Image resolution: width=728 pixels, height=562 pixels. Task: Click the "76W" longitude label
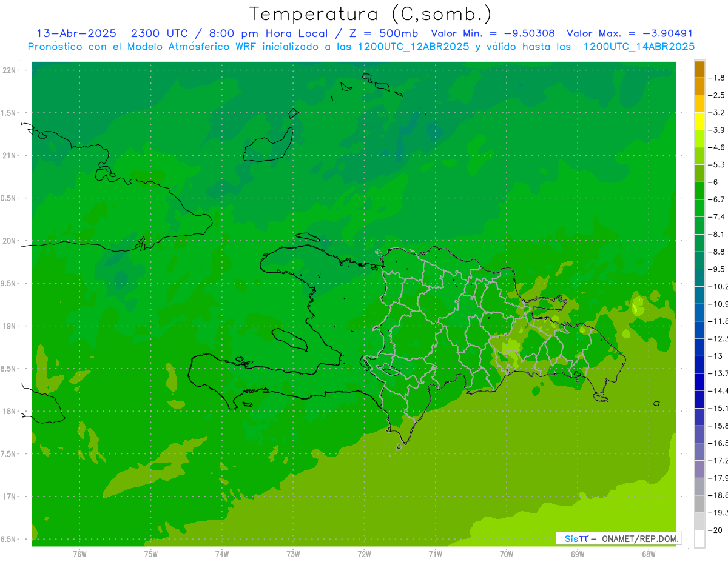pyautogui.click(x=79, y=554)
